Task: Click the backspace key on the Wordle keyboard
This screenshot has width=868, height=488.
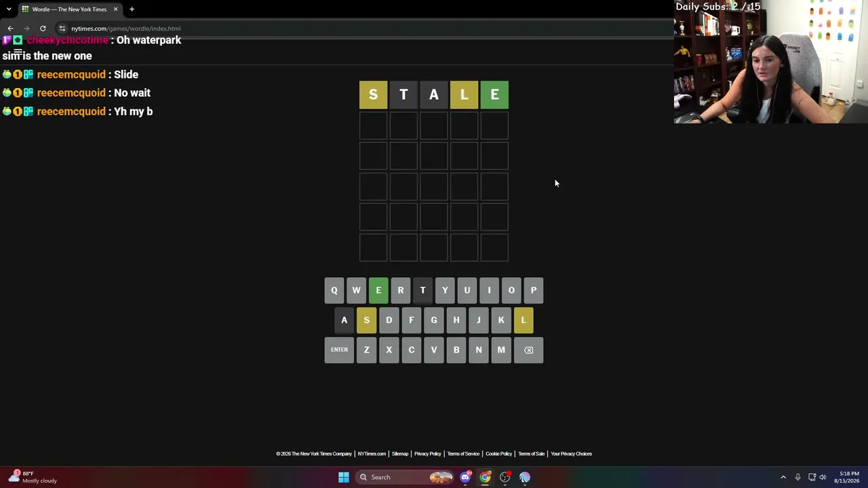Action: (x=529, y=350)
